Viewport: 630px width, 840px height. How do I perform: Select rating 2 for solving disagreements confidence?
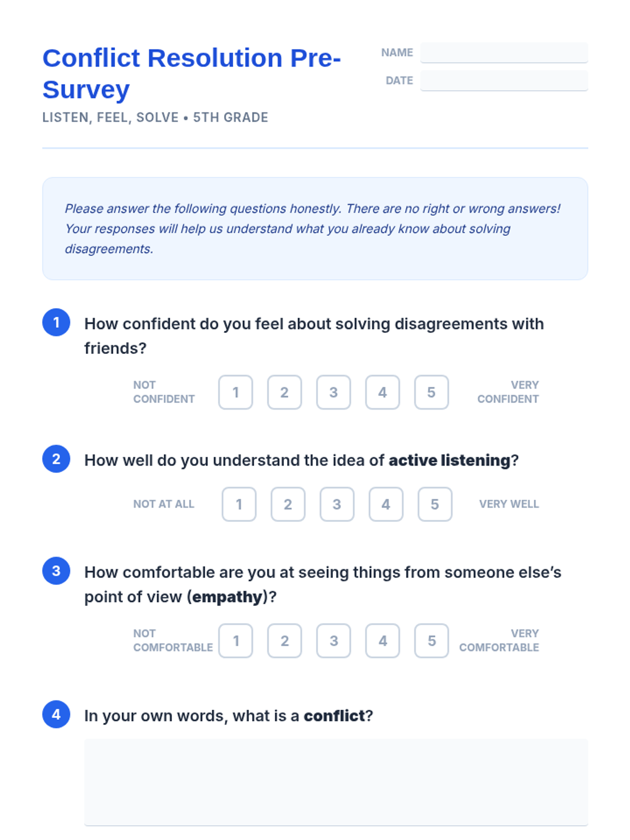point(285,392)
